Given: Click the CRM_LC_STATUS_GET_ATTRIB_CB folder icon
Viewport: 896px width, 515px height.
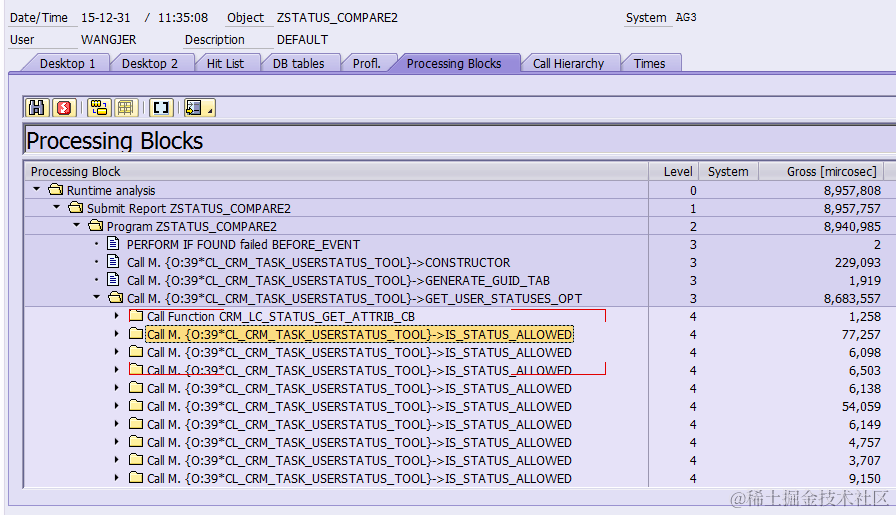Looking at the screenshot, I should pos(136,316).
